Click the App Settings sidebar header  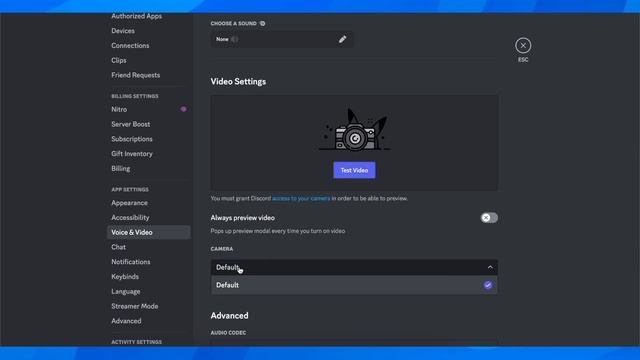click(130, 189)
